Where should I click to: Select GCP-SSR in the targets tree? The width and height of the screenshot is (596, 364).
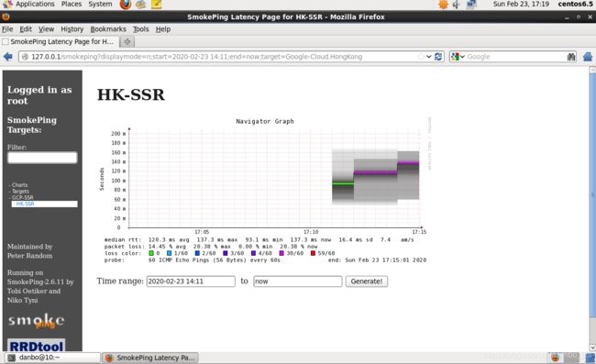pyautogui.click(x=22, y=197)
